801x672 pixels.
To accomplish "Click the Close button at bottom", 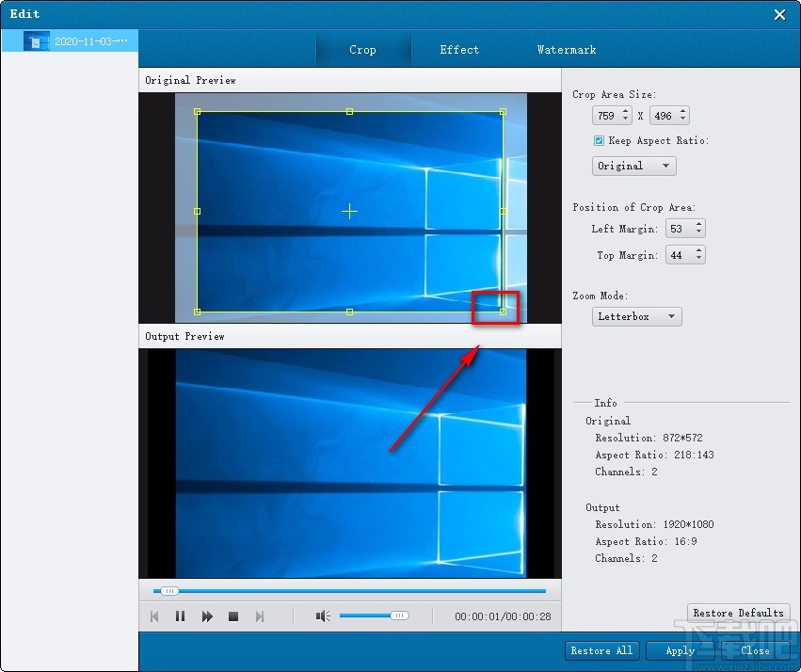I will [x=755, y=650].
